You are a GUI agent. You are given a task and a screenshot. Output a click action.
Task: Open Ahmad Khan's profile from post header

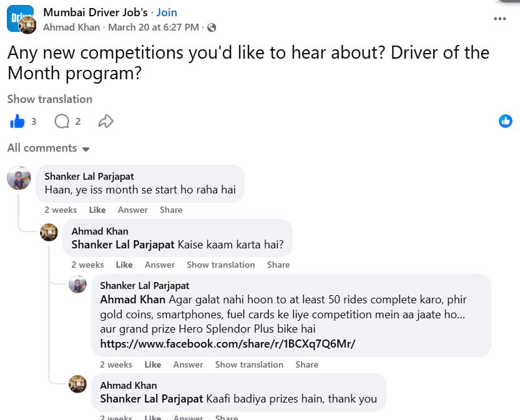coord(72,27)
